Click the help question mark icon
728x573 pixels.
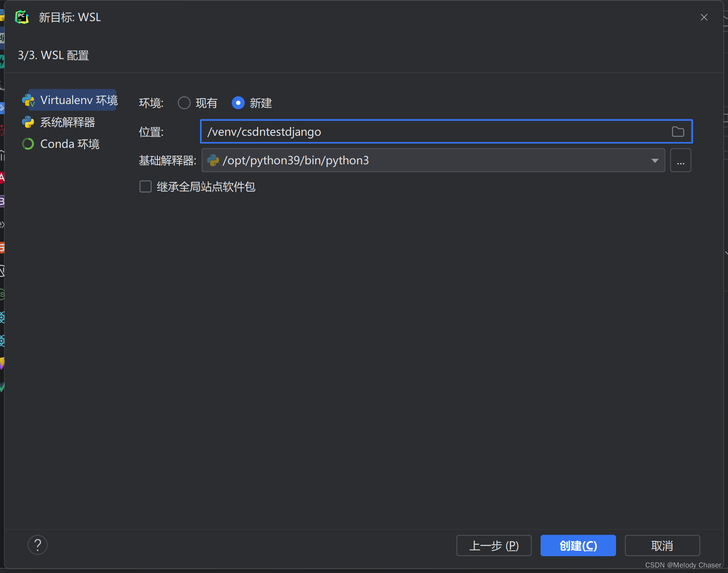(x=38, y=545)
